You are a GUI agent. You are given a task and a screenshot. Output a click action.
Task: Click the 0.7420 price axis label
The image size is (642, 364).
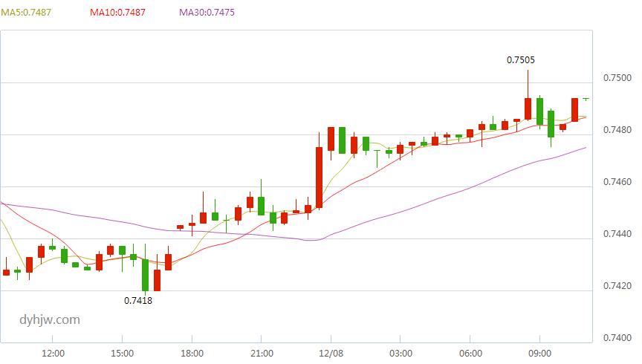(617, 286)
